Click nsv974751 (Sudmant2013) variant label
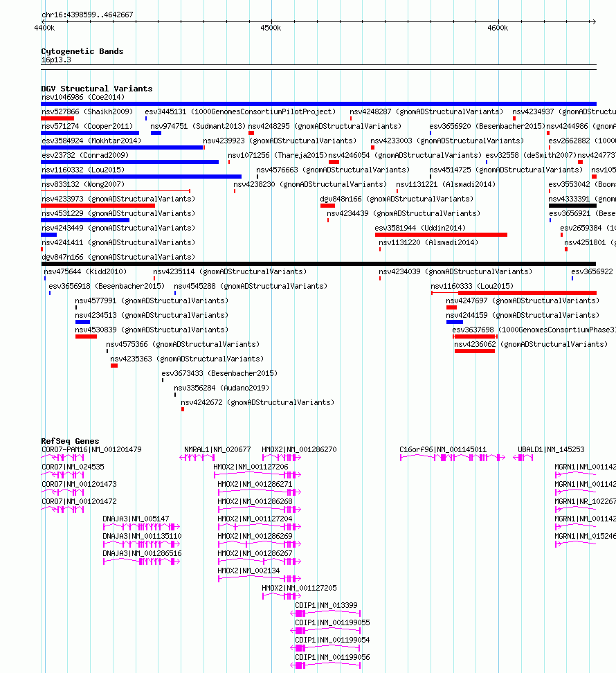The width and height of the screenshot is (616, 673). coord(198,126)
